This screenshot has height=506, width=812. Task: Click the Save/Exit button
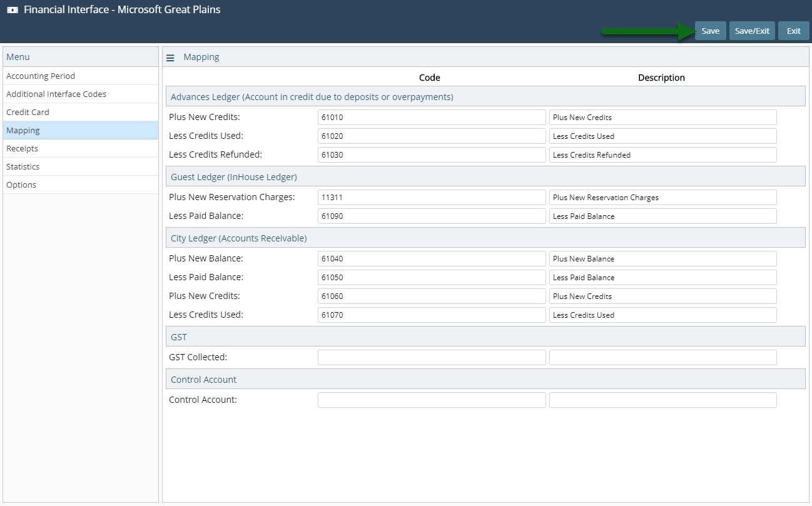pyautogui.click(x=752, y=31)
